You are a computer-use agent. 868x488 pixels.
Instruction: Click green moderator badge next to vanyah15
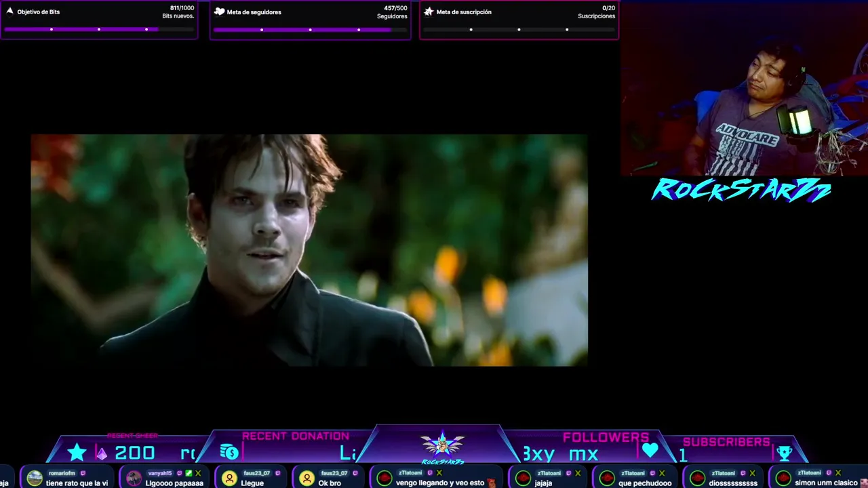coord(189,473)
